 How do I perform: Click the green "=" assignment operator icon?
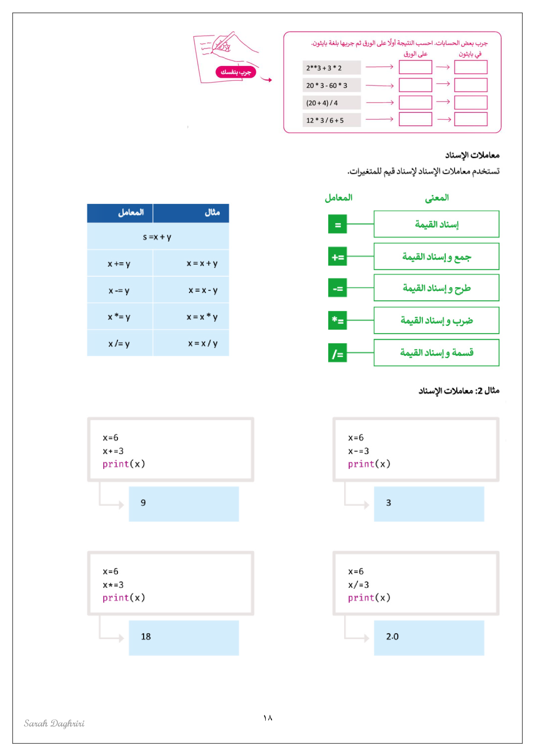click(337, 224)
